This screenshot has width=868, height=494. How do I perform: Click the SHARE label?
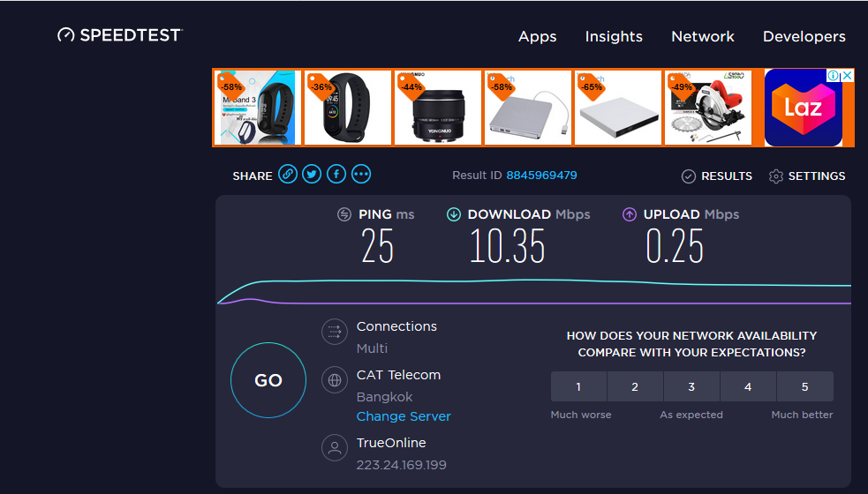point(253,176)
